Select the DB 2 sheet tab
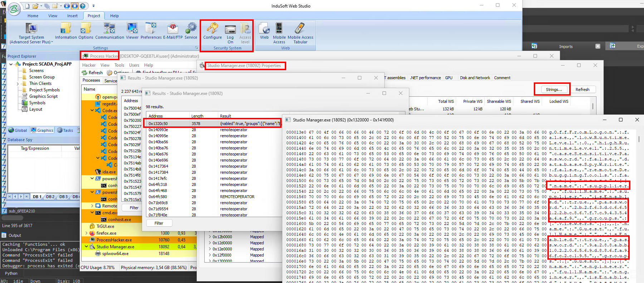 (x=50, y=197)
